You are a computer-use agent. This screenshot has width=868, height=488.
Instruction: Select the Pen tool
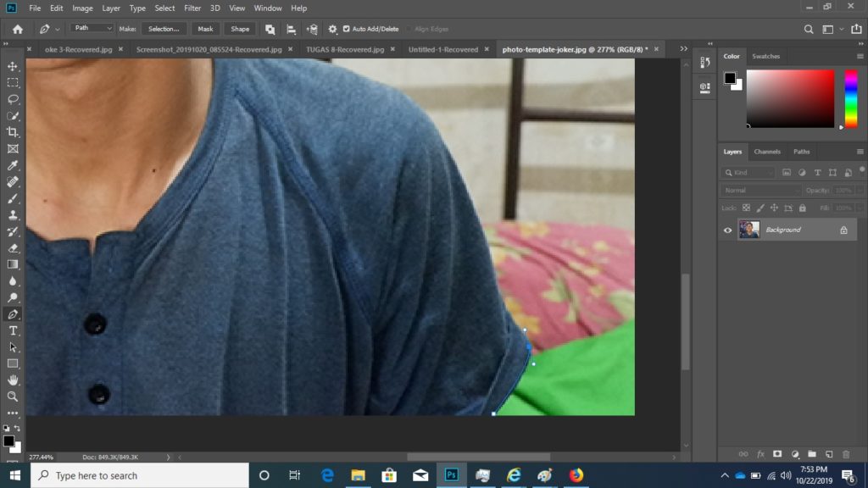pyautogui.click(x=13, y=314)
